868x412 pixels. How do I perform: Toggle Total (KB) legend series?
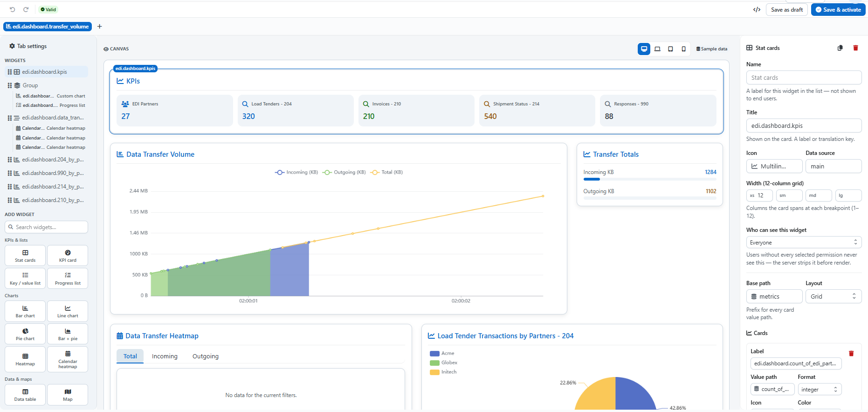(386, 172)
